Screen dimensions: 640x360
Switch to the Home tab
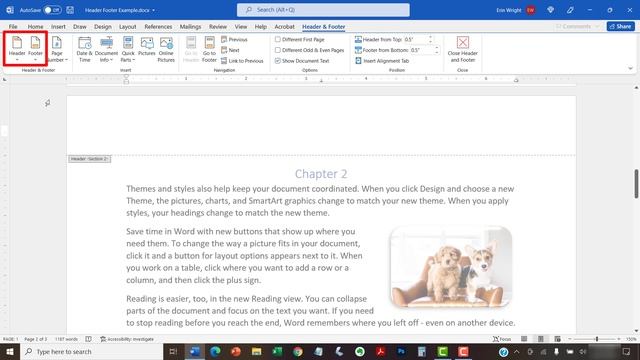(36, 27)
